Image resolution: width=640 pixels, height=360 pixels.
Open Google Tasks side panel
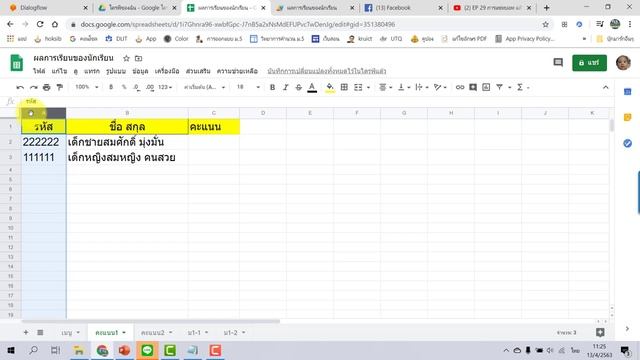628,143
